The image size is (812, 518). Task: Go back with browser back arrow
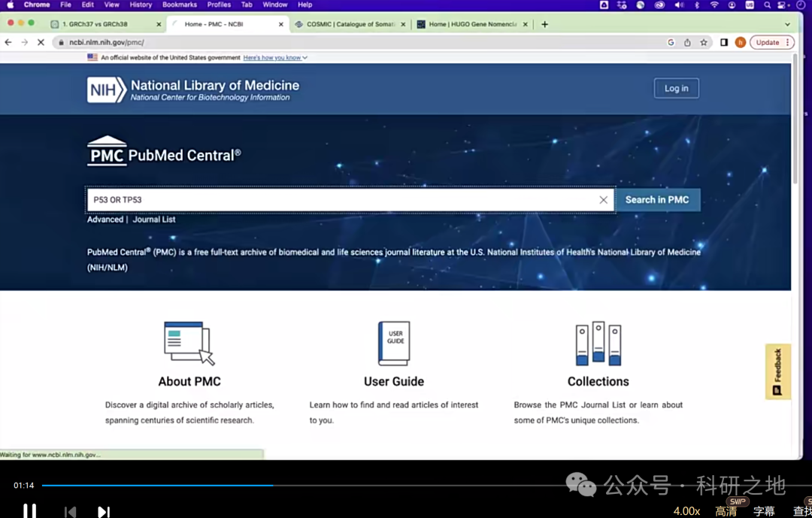(8, 42)
